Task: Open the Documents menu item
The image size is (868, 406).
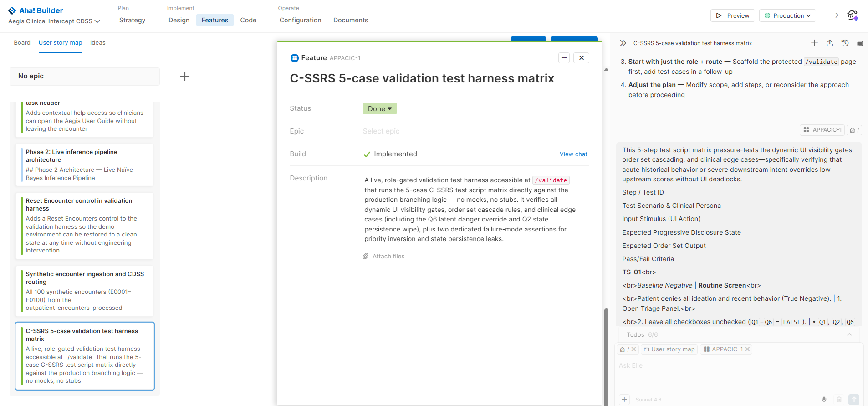Action: point(351,20)
